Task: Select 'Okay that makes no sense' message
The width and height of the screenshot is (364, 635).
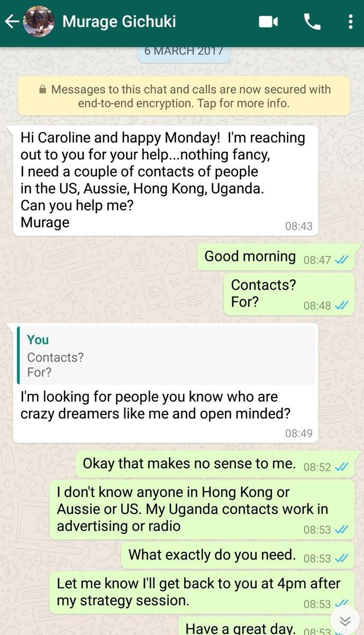Action: pos(215,465)
